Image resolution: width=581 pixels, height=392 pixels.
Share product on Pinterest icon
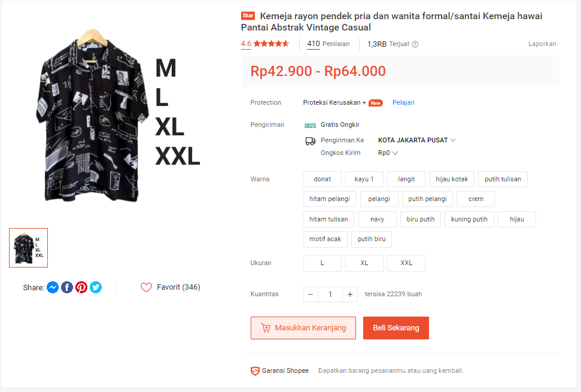coord(81,287)
